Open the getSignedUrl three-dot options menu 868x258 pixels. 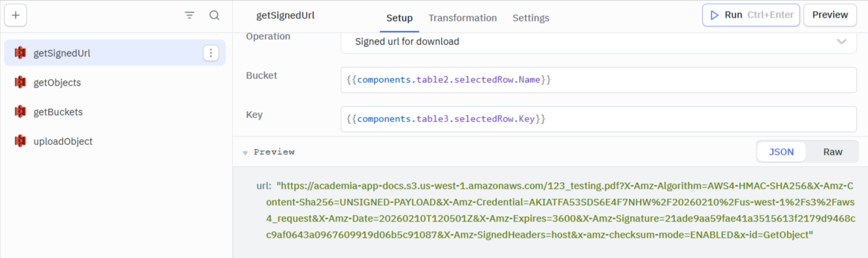click(x=210, y=53)
